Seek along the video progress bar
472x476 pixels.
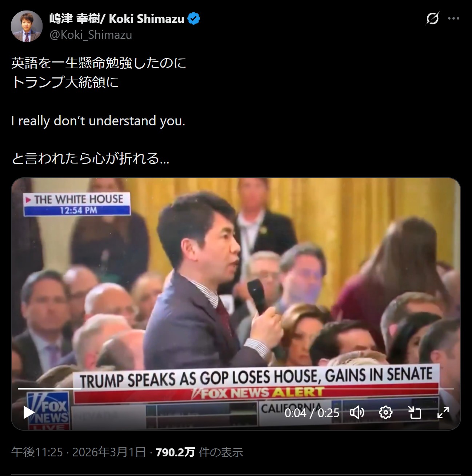point(236,388)
